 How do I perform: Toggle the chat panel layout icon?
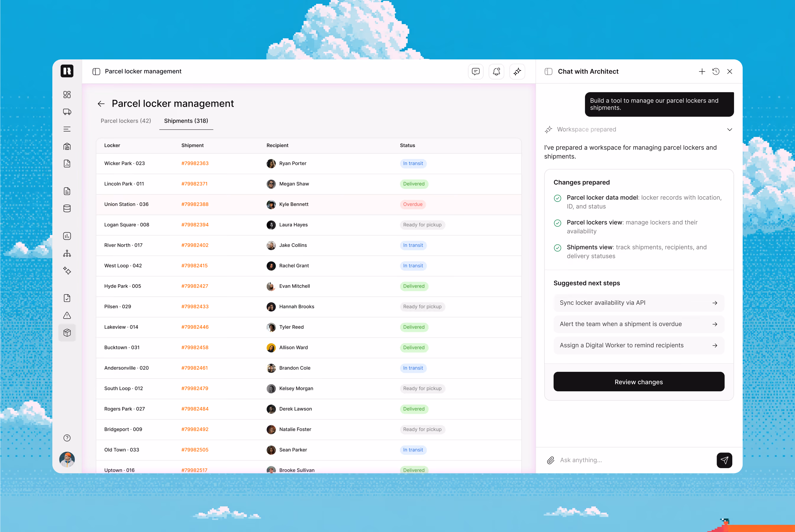[x=548, y=72]
